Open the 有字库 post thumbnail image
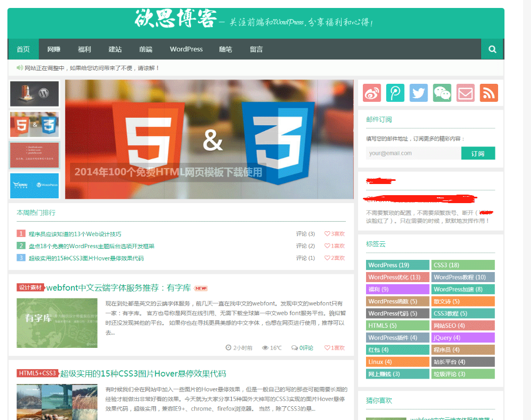 point(57,323)
